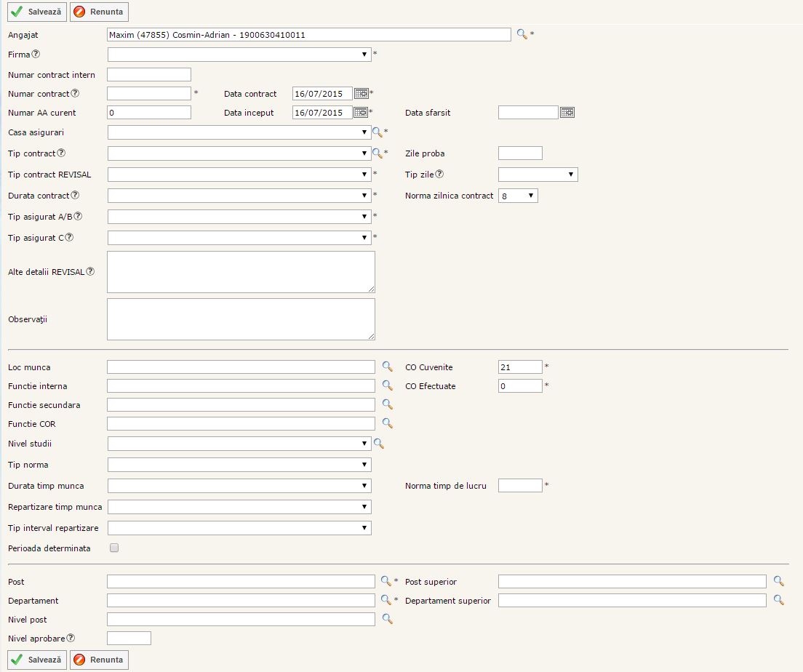Image resolution: width=803 pixels, height=672 pixels.
Task: Toggle the Perioada determinata checkbox
Action: coord(113,548)
